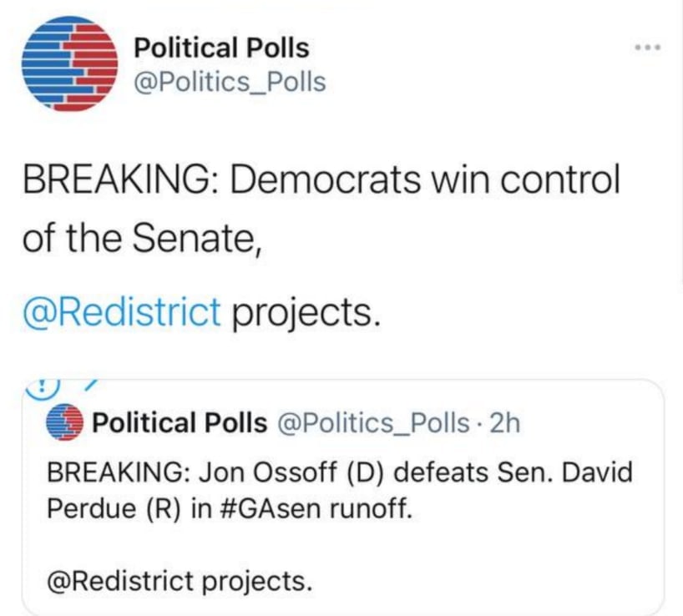Click @Politics_Polls handle in quoted tweet

tap(373, 423)
